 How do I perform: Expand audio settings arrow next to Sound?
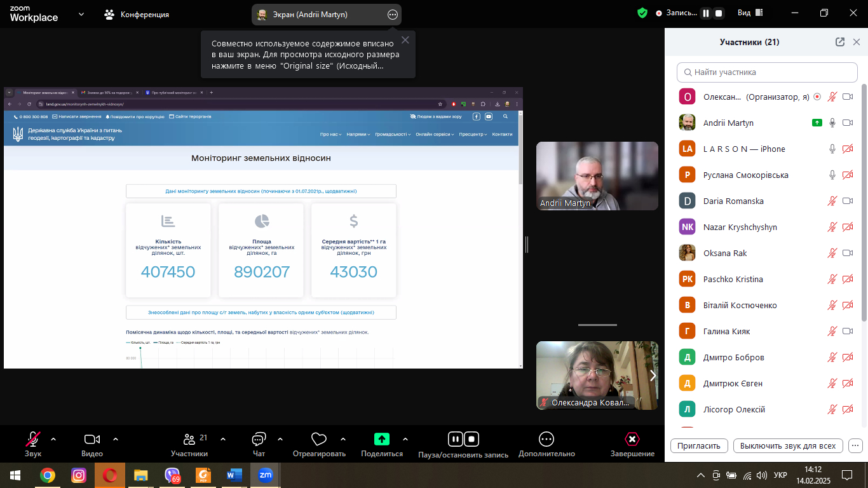pos(53,439)
